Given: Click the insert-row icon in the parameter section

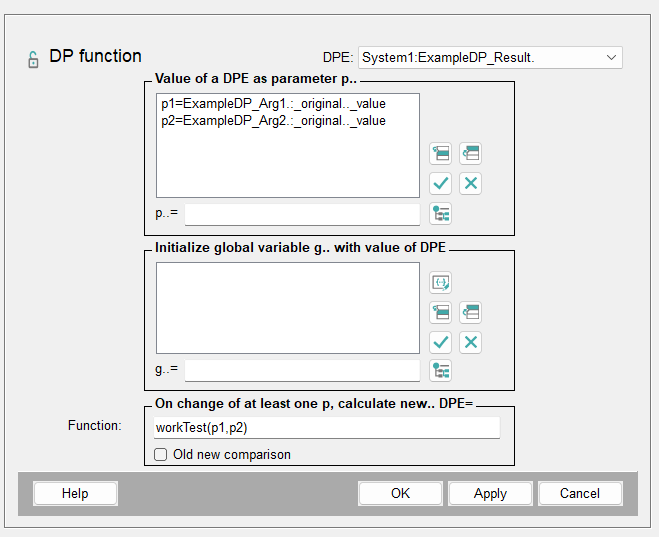Looking at the screenshot, I should (440, 154).
